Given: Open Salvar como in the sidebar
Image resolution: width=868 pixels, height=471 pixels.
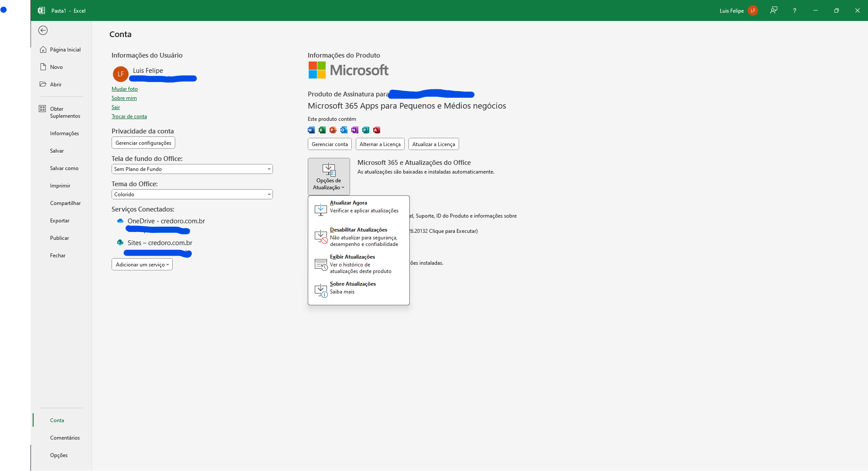Looking at the screenshot, I should coord(64,168).
